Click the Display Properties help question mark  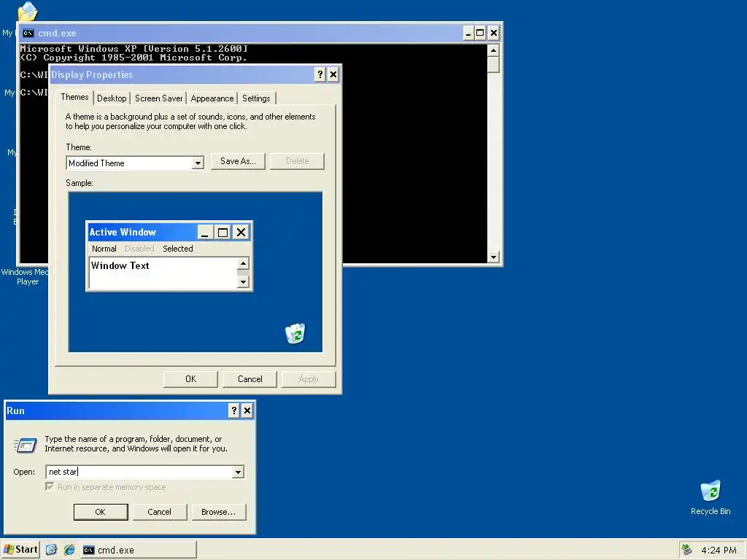(320, 74)
